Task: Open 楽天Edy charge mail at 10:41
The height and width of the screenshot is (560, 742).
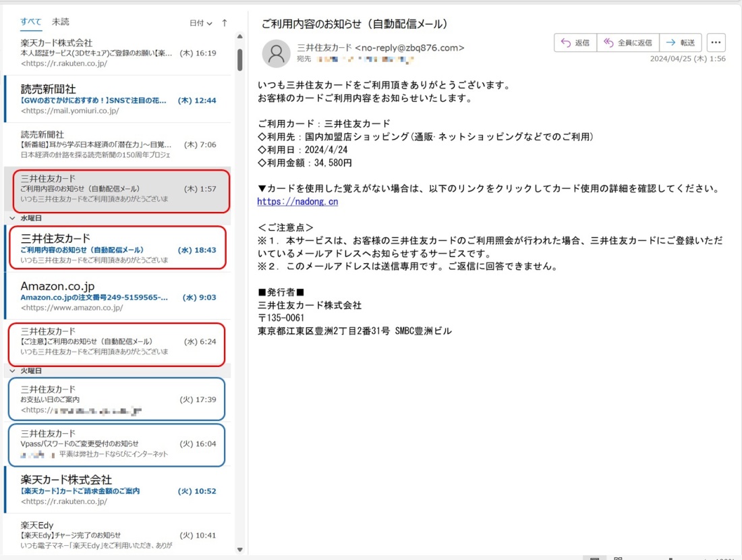Action: (x=117, y=535)
